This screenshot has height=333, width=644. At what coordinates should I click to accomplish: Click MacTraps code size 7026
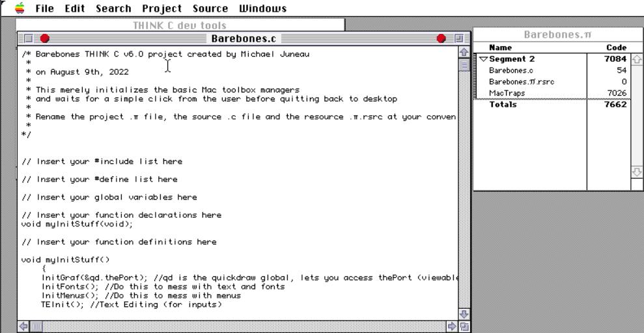(x=617, y=94)
